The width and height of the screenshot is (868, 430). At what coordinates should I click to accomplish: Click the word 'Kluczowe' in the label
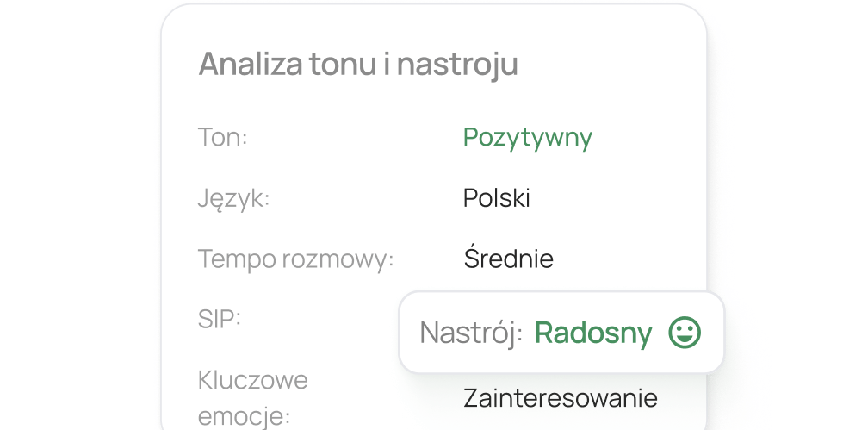pyautogui.click(x=253, y=380)
